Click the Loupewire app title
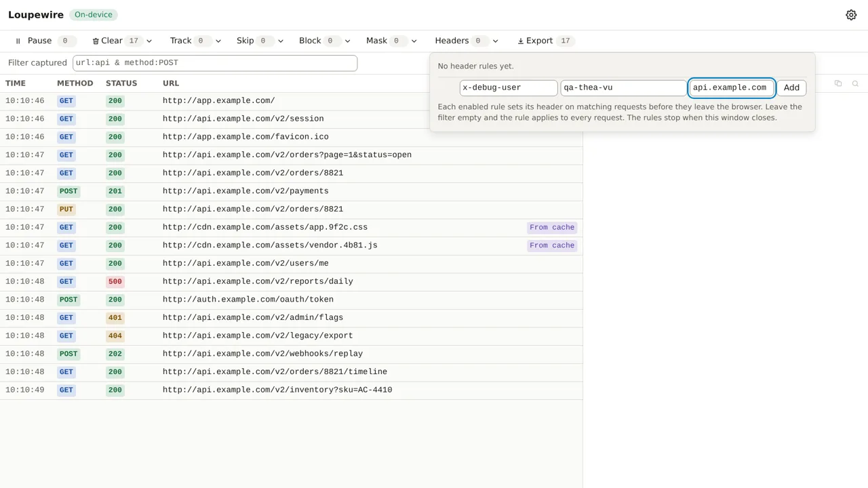 [36, 15]
